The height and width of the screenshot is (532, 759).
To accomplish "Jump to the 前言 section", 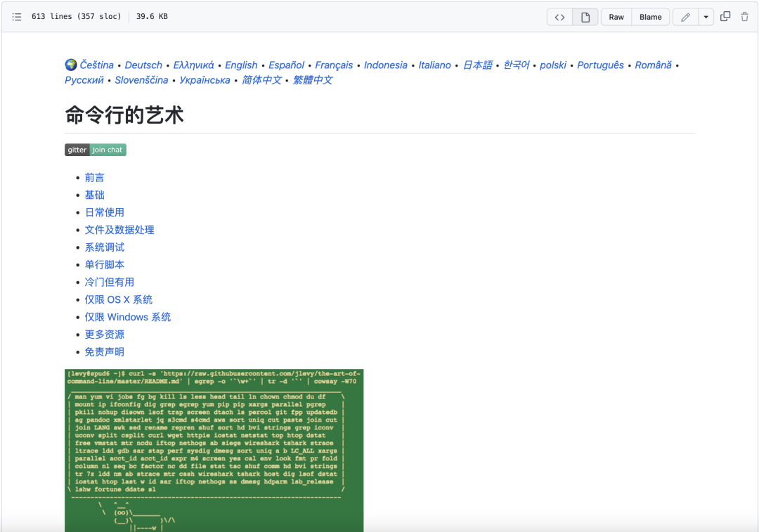I will [94, 178].
